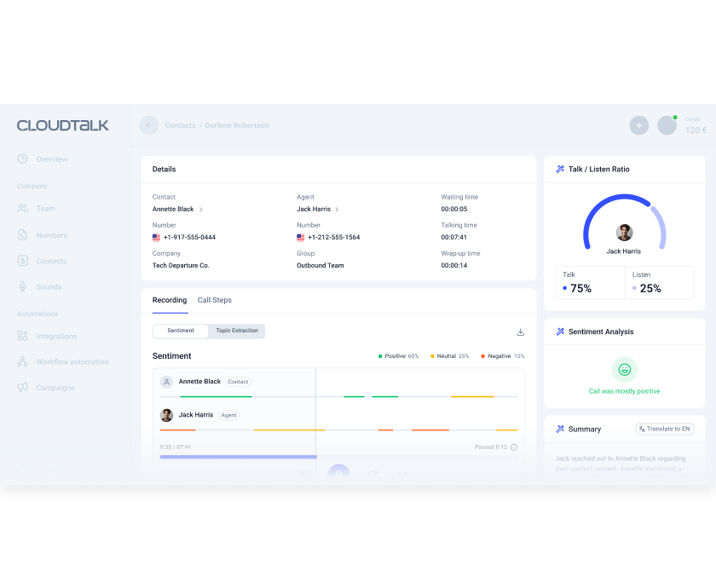Pause the recording playback
The image size is (716, 588).
[x=338, y=474]
